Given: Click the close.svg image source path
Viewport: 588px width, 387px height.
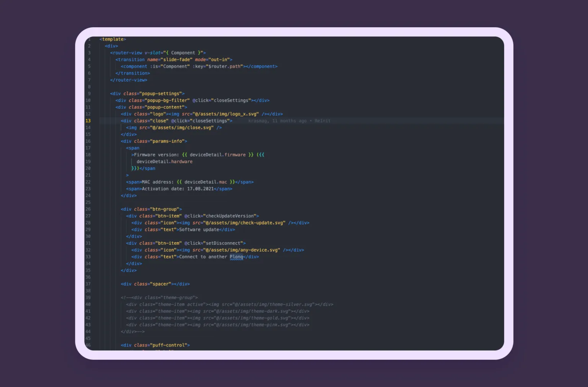Looking at the screenshot, I should coord(182,128).
